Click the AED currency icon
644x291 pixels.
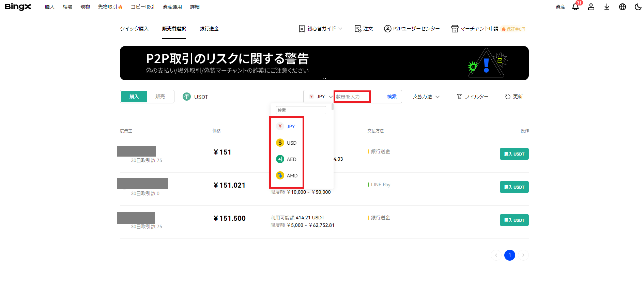coord(280,159)
